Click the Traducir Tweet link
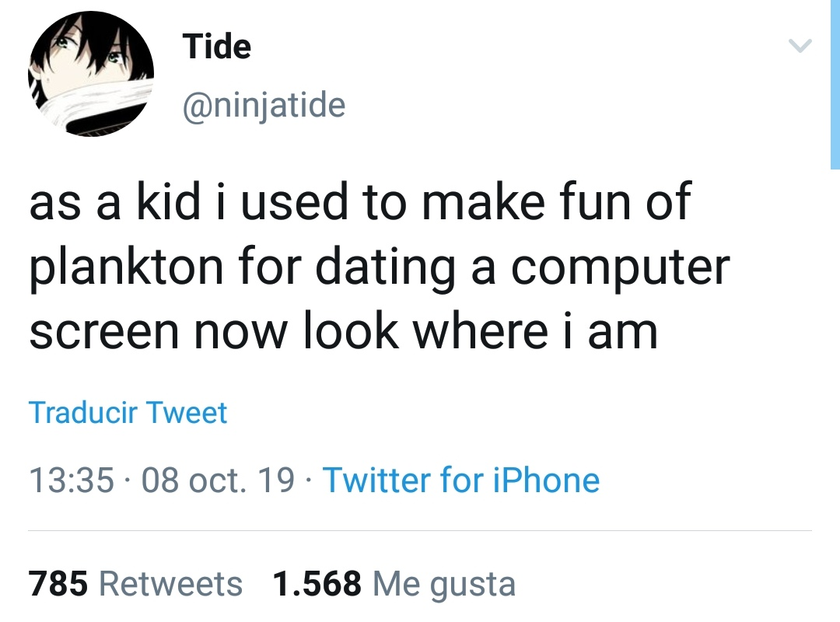Image resolution: width=840 pixels, height=622 pixels. [128, 412]
